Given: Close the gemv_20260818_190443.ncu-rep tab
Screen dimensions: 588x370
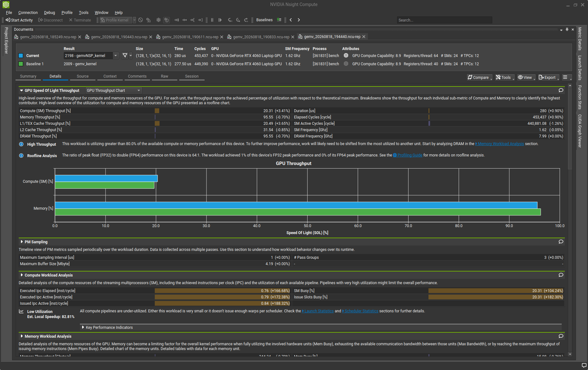Looking at the screenshot, I should (151, 37).
